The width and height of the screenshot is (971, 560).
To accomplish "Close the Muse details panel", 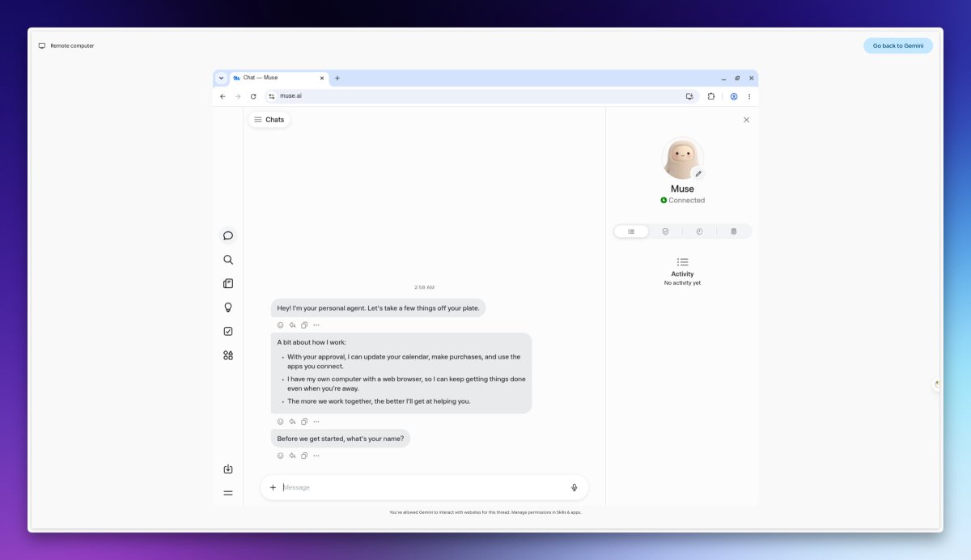I will point(746,120).
